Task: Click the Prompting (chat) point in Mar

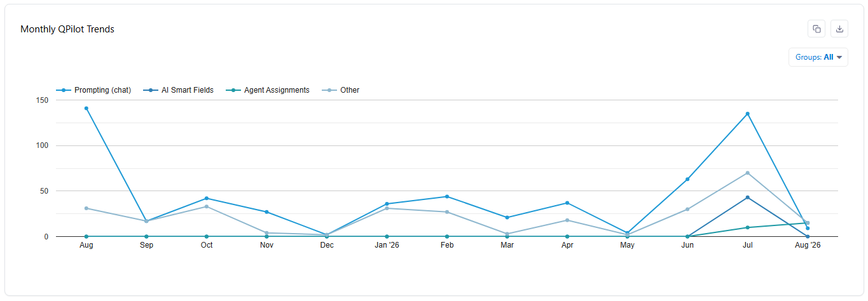Action: point(507,217)
